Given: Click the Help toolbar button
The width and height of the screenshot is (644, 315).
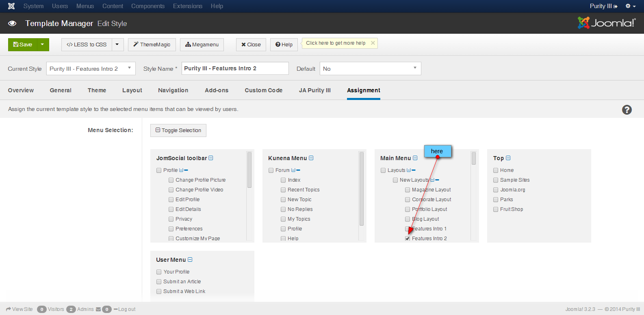Looking at the screenshot, I should [284, 45].
